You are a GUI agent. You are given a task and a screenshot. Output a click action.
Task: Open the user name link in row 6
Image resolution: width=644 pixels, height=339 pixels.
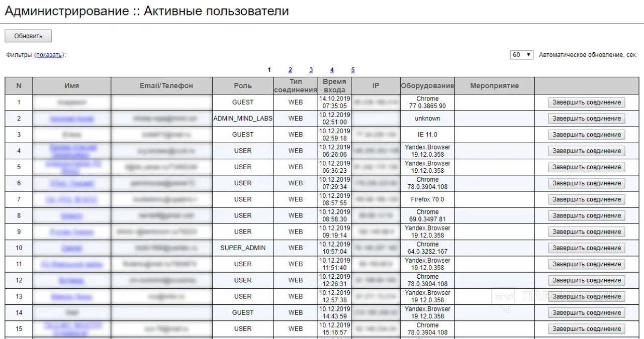[x=71, y=183]
